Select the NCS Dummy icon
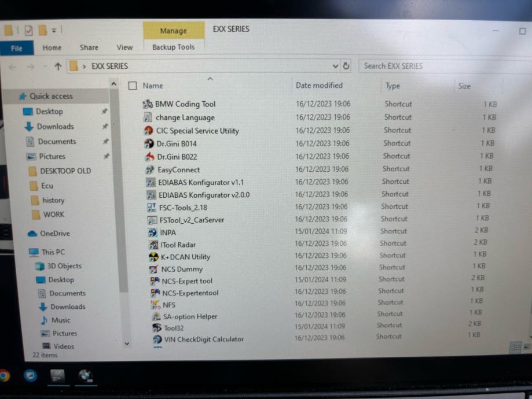This screenshot has width=532, height=399. click(x=154, y=269)
